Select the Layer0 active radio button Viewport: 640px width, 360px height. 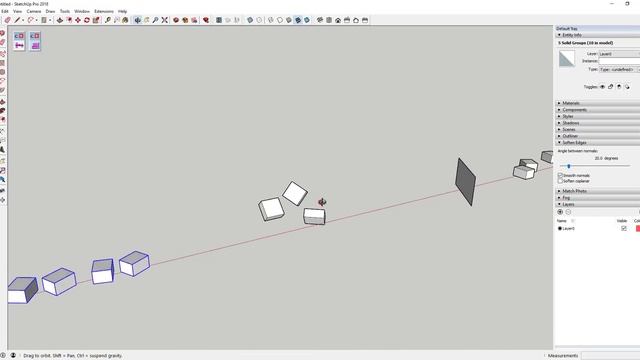pos(560,229)
